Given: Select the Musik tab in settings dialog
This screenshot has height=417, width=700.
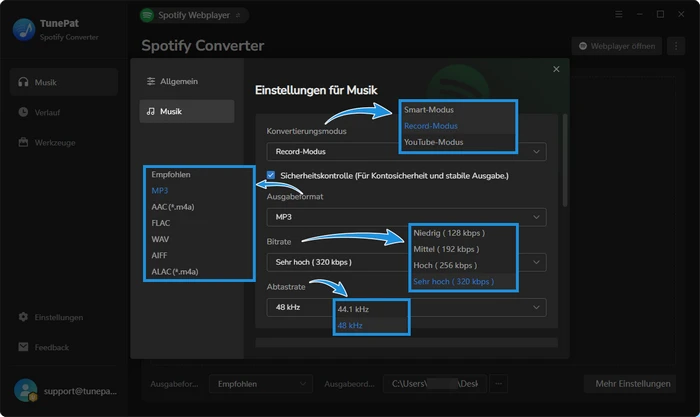Looking at the screenshot, I should click(187, 111).
